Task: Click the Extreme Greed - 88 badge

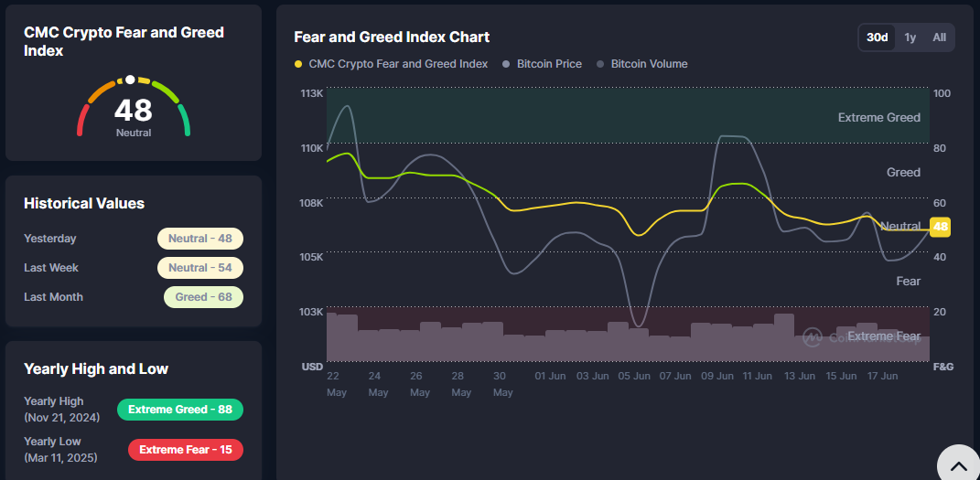Action: pyautogui.click(x=180, y=410)
